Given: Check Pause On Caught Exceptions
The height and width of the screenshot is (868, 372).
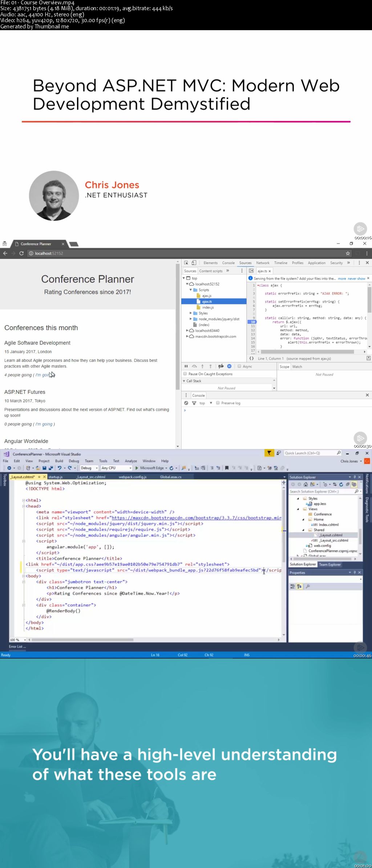Looking at the screenshot, I should [185, 374].
